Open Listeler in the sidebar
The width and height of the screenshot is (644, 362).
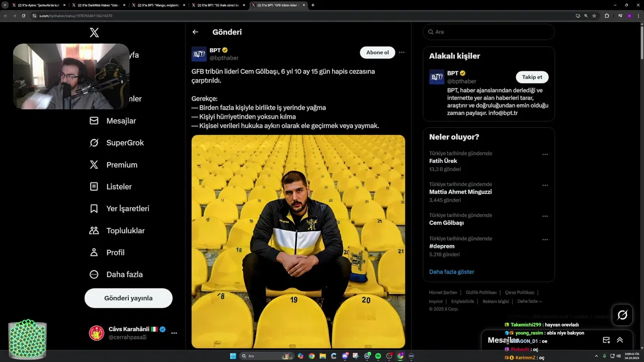(111, 187)
